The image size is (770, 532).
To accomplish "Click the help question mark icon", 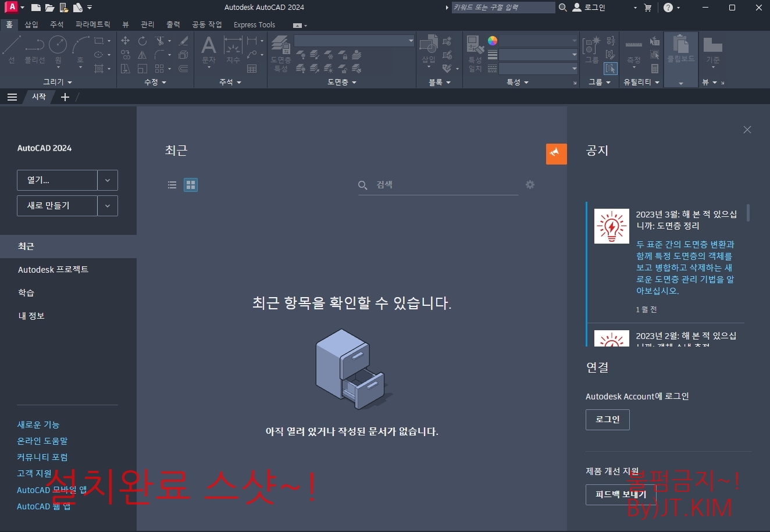I will pyautogui.click(x=668, y=8).
